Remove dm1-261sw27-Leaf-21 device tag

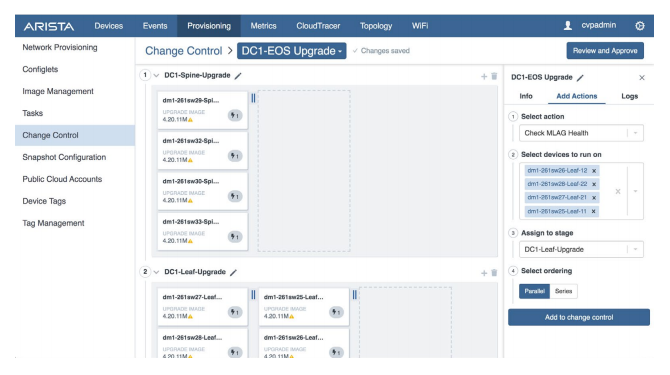(594, 198)
